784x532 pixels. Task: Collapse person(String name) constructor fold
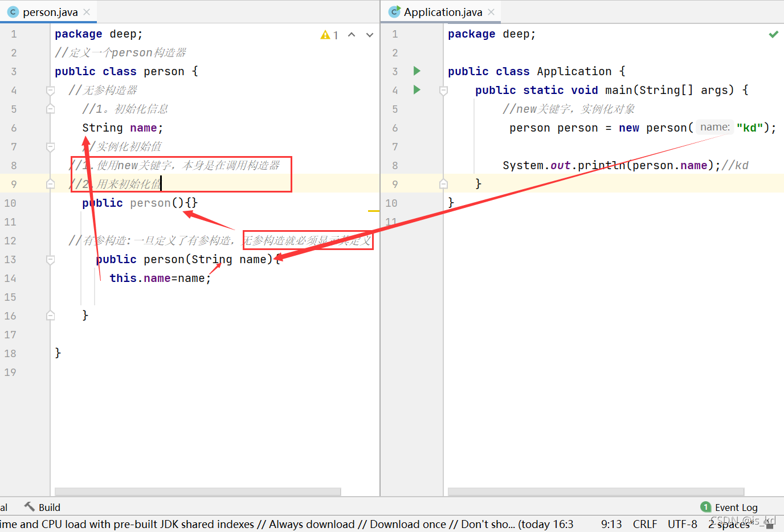50,259
